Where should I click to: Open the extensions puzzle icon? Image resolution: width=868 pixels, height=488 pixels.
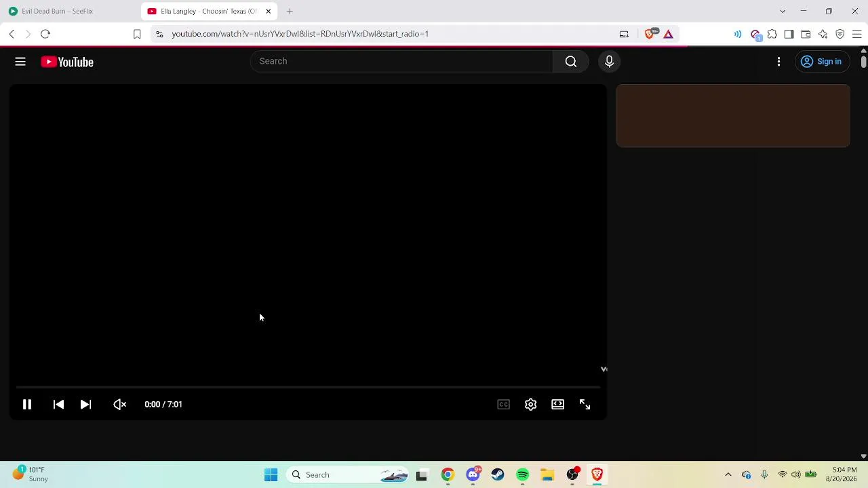click(x=772, y=34)
